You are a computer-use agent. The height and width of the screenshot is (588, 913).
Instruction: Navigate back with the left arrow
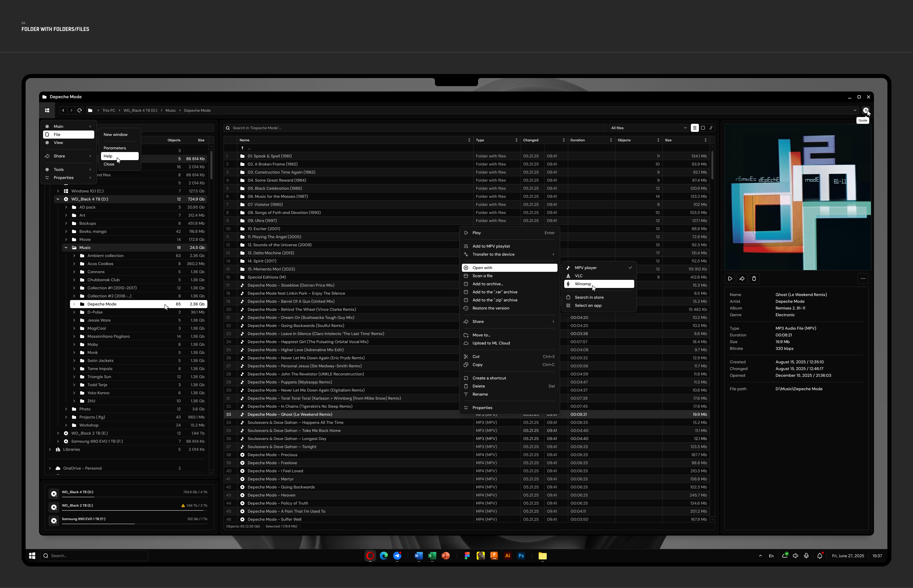(x=63, y=110)
